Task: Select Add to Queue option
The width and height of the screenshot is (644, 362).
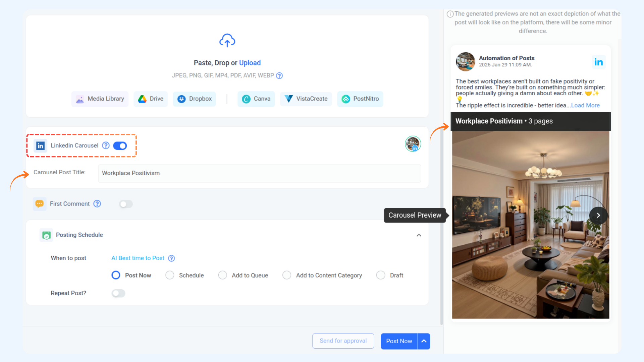Action: click(x=223, y=275)
